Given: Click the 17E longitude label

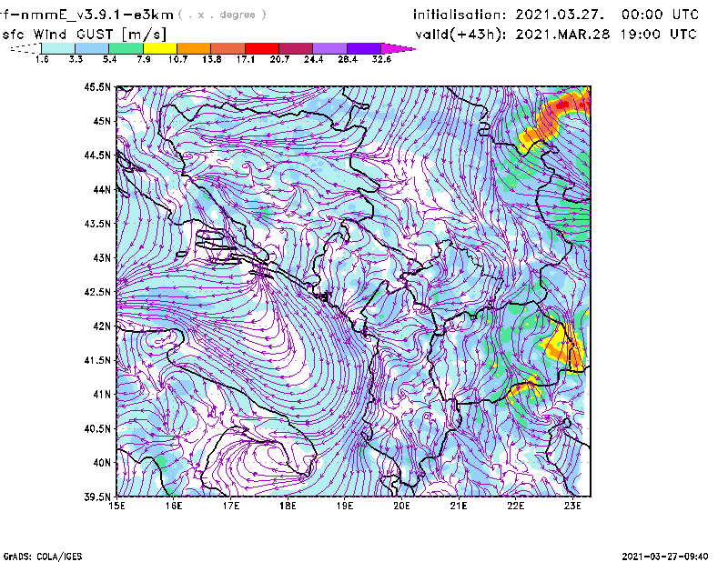Looking at the screenshot, I should [x=231, y=506].
